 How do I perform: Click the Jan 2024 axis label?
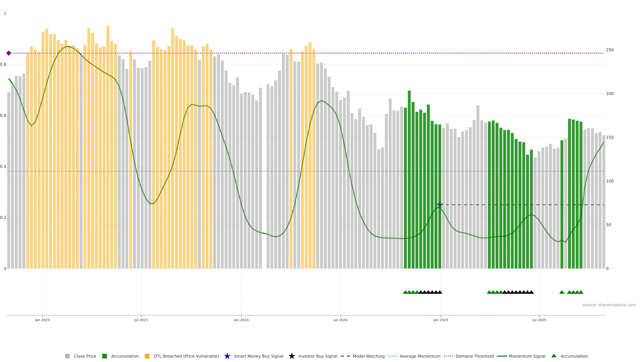coord(241,320)
